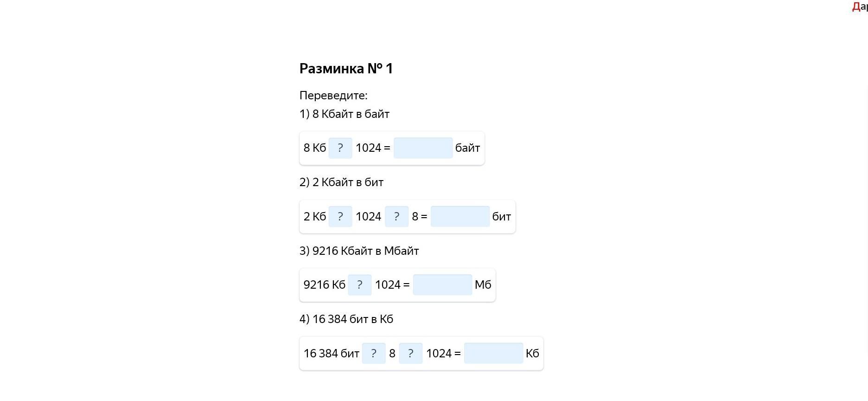Open the operator dropdown before 1024 in task 4
Viewport: 868px width, 401px height.
point(411,354)
